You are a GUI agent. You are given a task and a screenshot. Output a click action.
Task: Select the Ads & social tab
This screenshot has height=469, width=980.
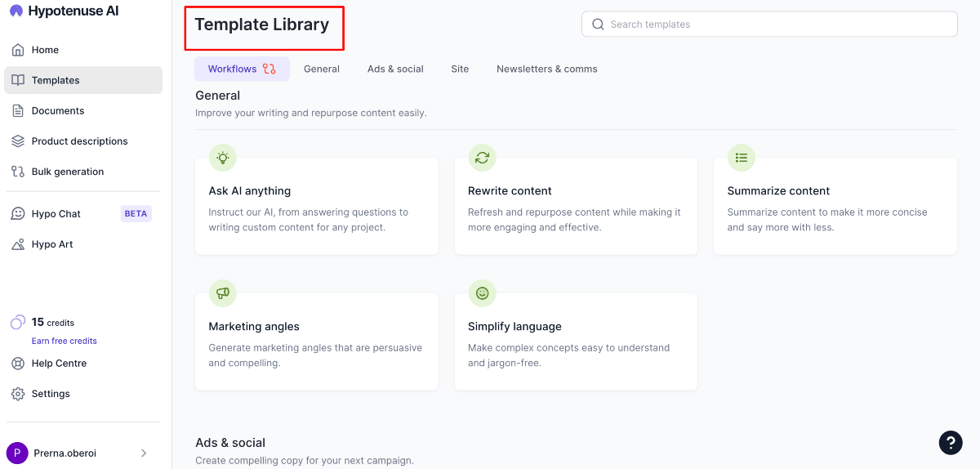coord(395,69)
